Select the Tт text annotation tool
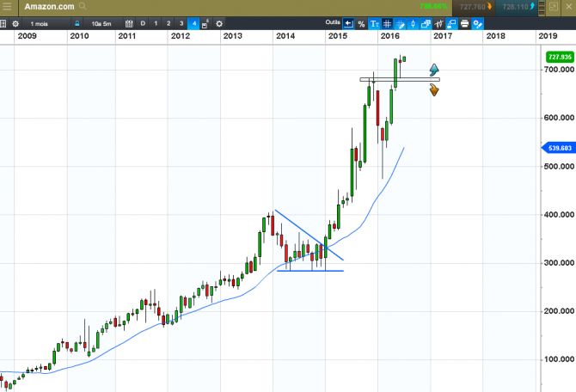Screen dimensions: 576x392 (374, 24)
